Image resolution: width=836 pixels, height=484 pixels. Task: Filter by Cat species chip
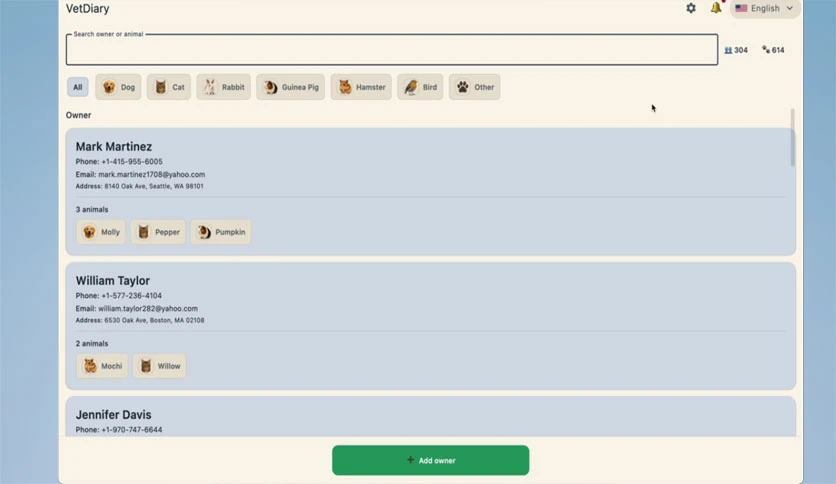(169, 87)
